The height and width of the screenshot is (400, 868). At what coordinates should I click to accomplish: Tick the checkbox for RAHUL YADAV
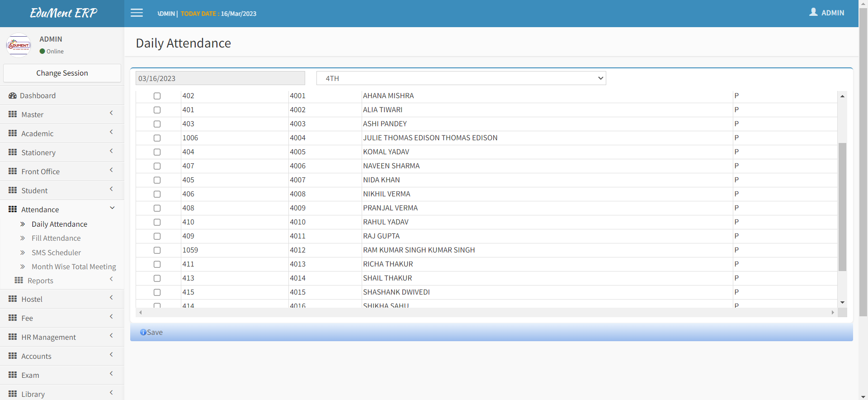(157, 222)
